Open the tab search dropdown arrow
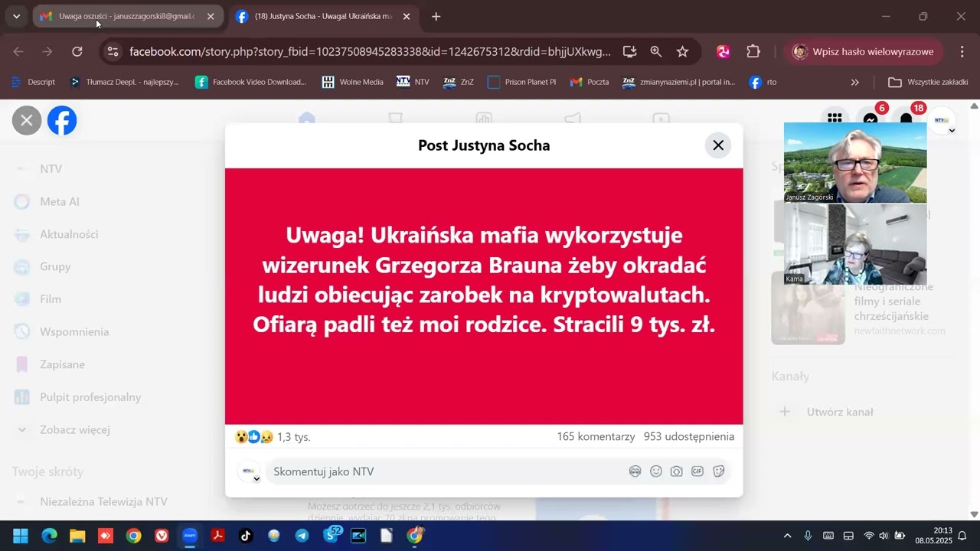Screen dimensions: 980x551 click(16, 16)
